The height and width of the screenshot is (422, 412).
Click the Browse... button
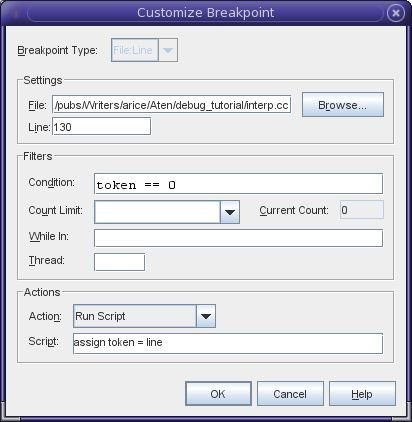(343, 105)
